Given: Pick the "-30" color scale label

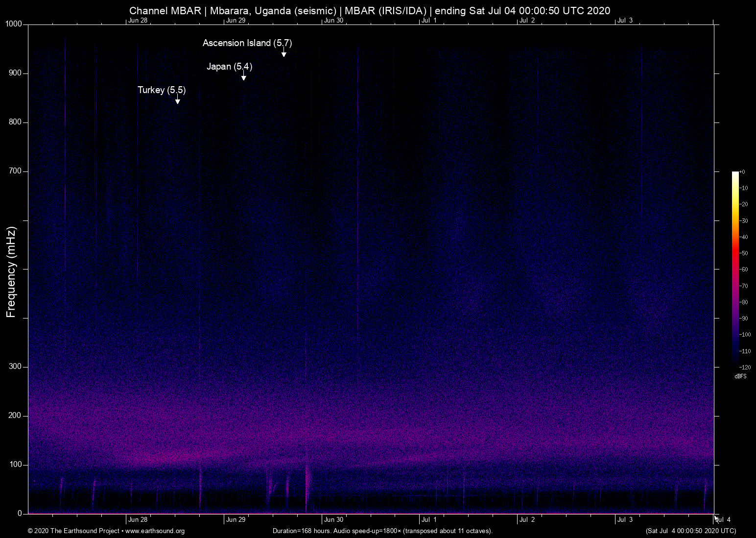Looking at the screenshot, I should click(x=744, y=221).
